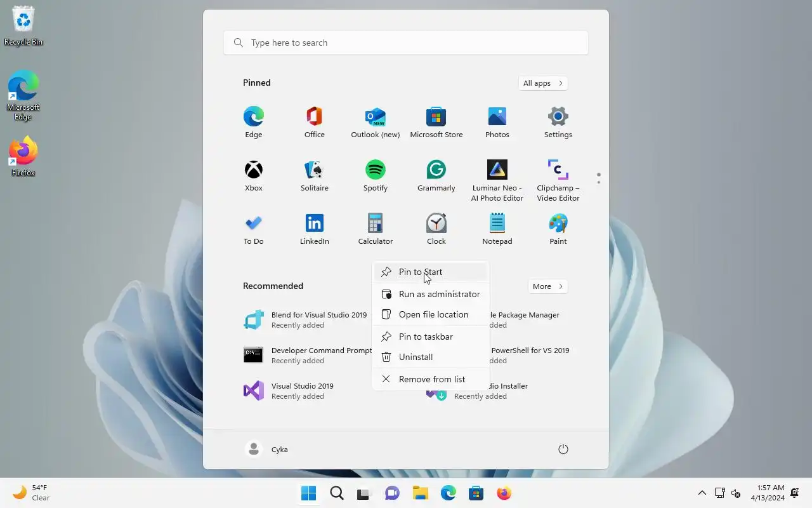
Task: Open taskbar Search
Action: [336, 493]
